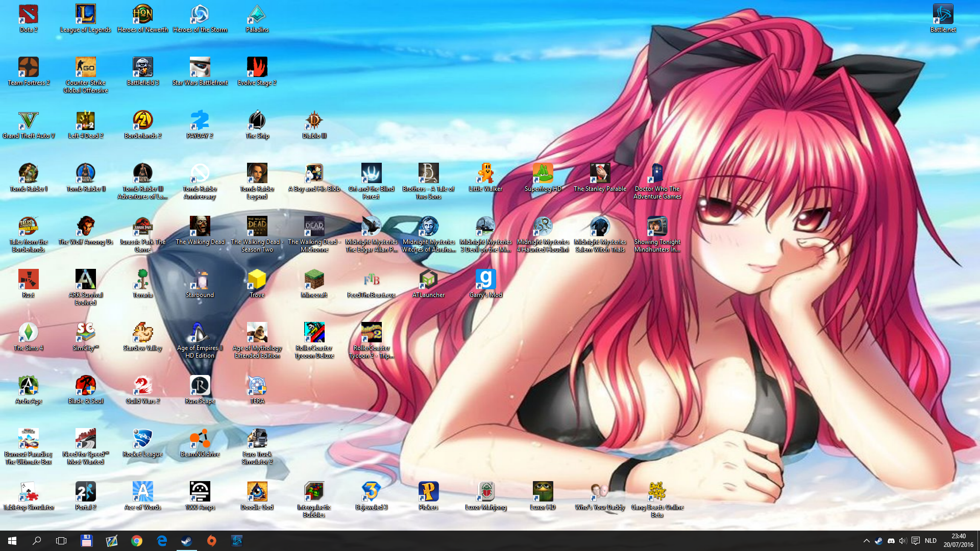Open Gang Beasts Online Beta icon
The image size is (980, 551).
(657, 499)
